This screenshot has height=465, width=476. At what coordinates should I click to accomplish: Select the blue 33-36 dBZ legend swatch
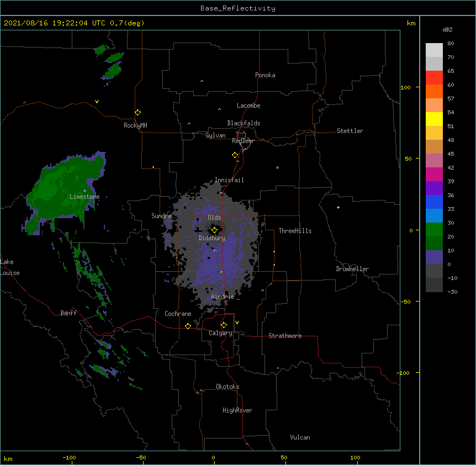(x=434, y=202)
